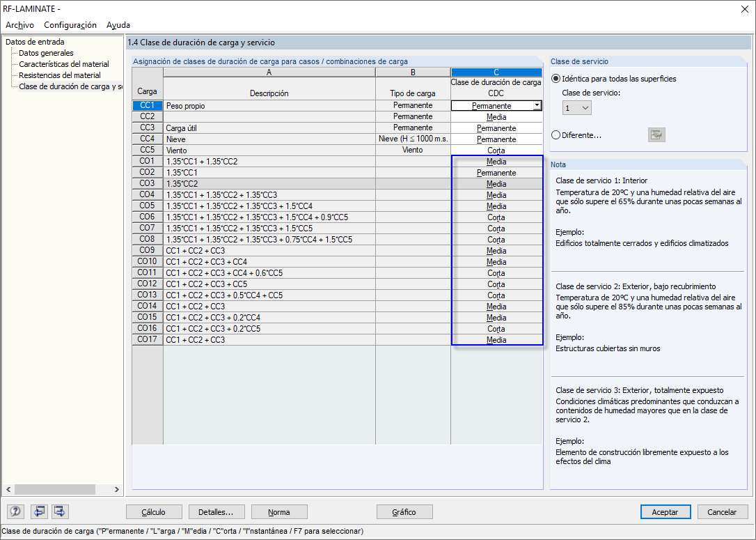Click the Datos de entrada root node

[35, 42]
